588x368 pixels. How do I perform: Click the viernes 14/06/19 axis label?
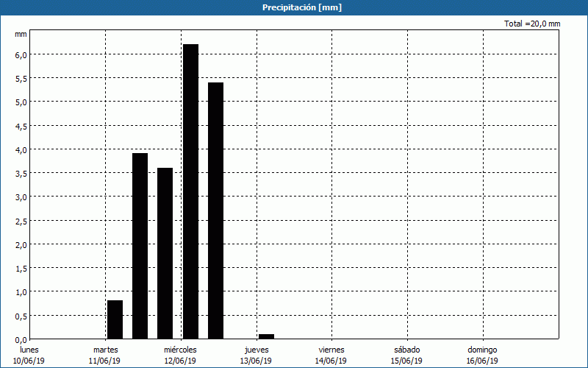[x=331, y=355]
